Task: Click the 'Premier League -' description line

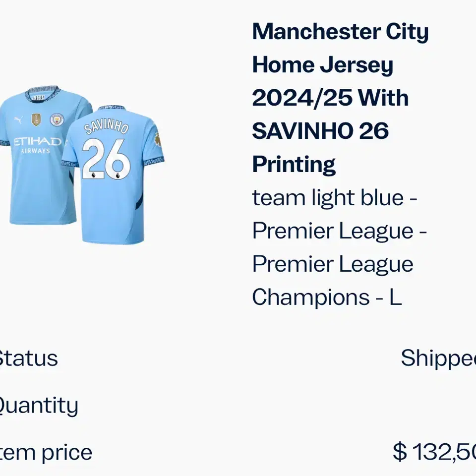Action: (x=339, y=231)
